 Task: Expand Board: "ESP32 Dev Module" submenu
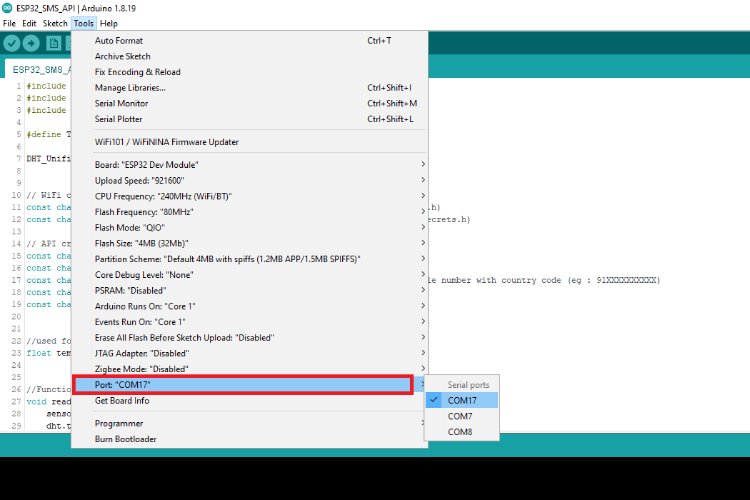click(x=250, y=165)
